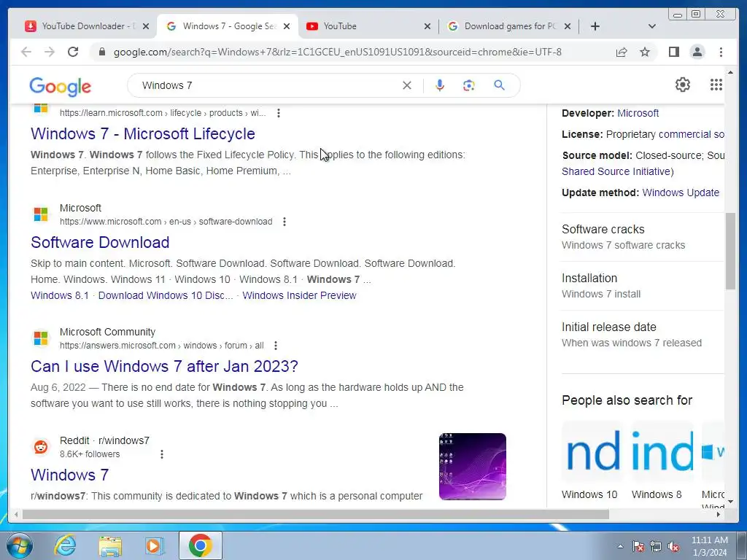Start voice search with microphone icon
This screenshot has width=747, height=560.
pyautogui.click(x=440, y=85)
